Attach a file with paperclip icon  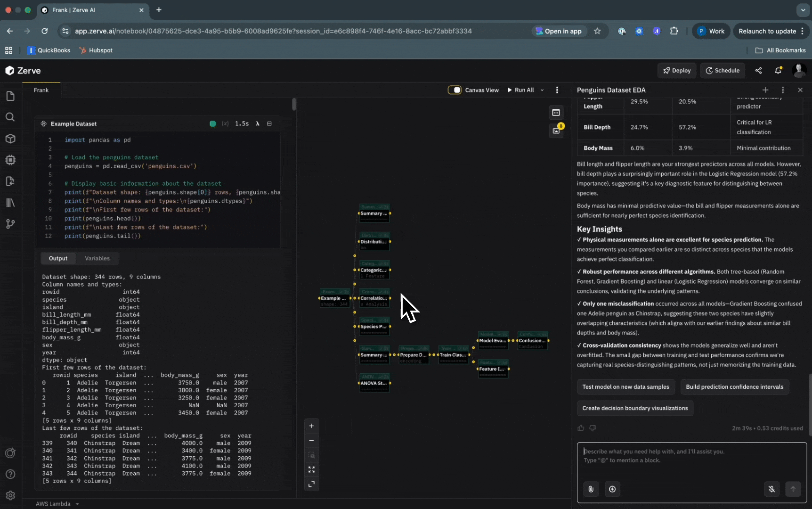point(591,489)
